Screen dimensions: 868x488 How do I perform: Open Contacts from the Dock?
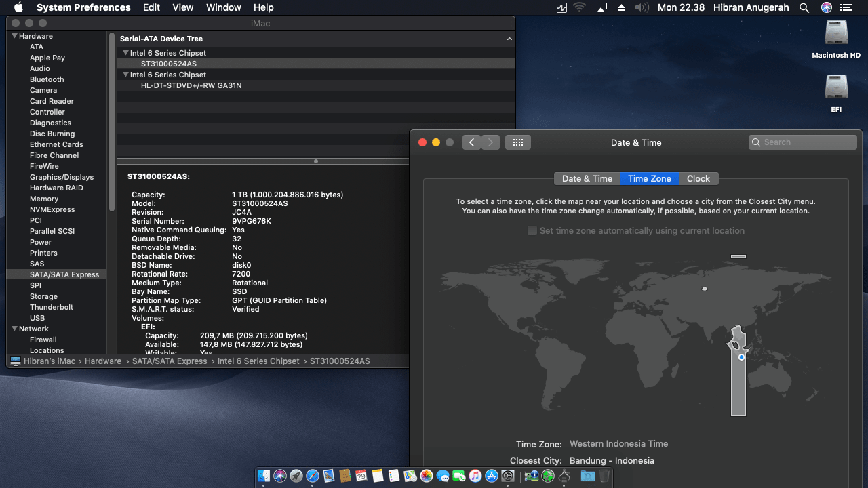[345, 476]
